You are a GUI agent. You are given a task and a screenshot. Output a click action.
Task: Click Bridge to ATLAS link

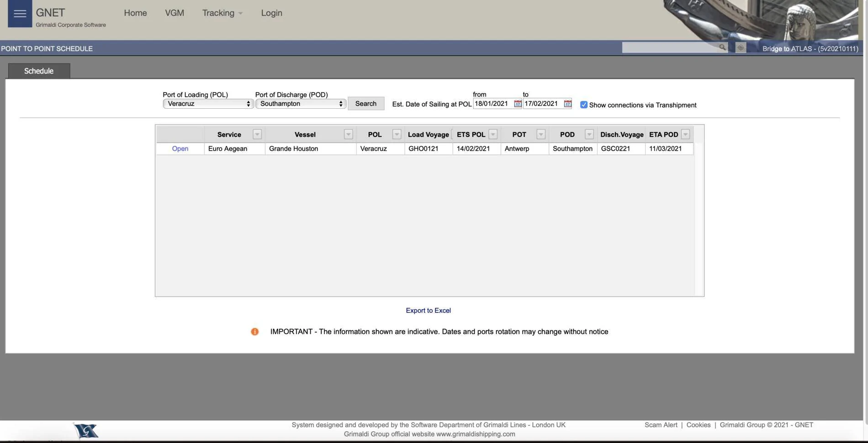(x=810, y=48)
